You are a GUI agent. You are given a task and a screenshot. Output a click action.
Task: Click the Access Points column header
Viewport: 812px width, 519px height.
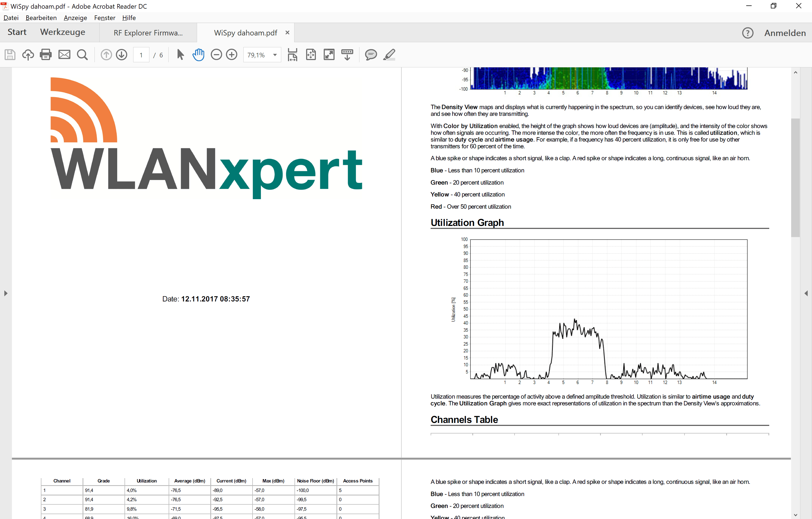tap(358, 481)
